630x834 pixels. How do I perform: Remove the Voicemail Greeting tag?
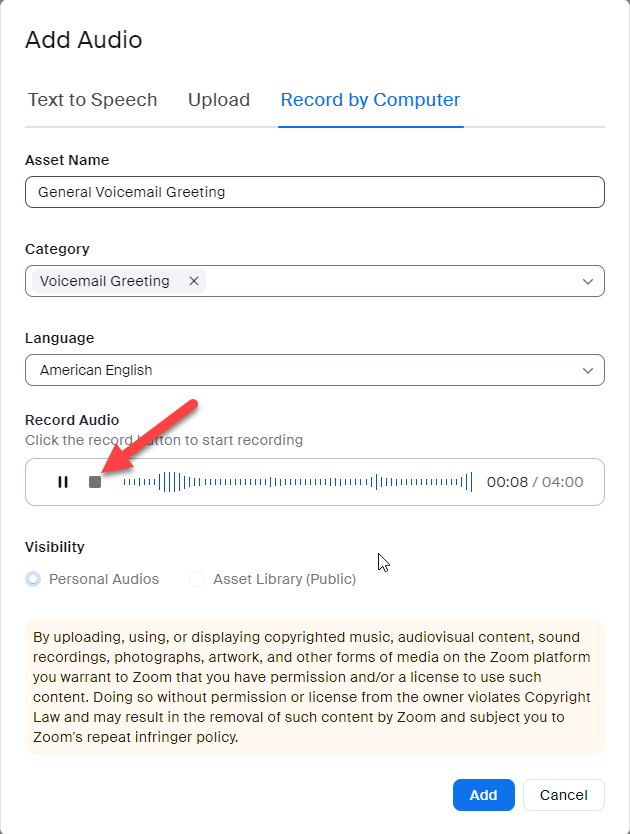[194, 281]
